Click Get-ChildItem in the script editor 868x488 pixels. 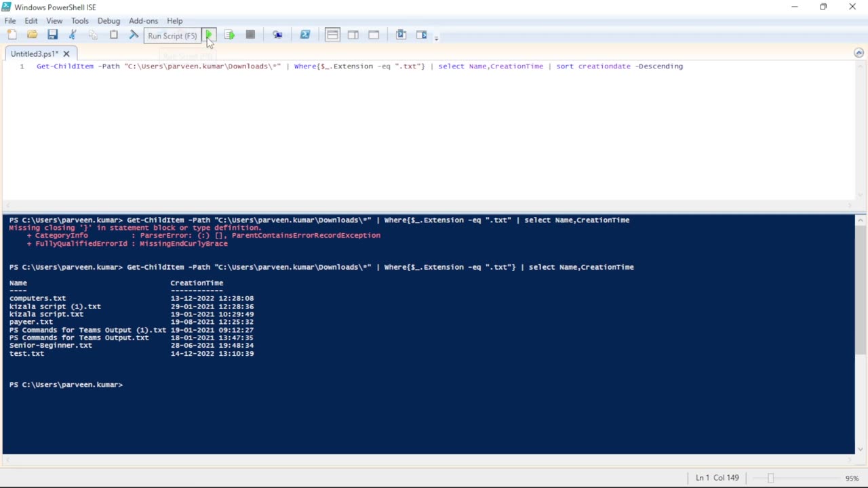[65, 66]
